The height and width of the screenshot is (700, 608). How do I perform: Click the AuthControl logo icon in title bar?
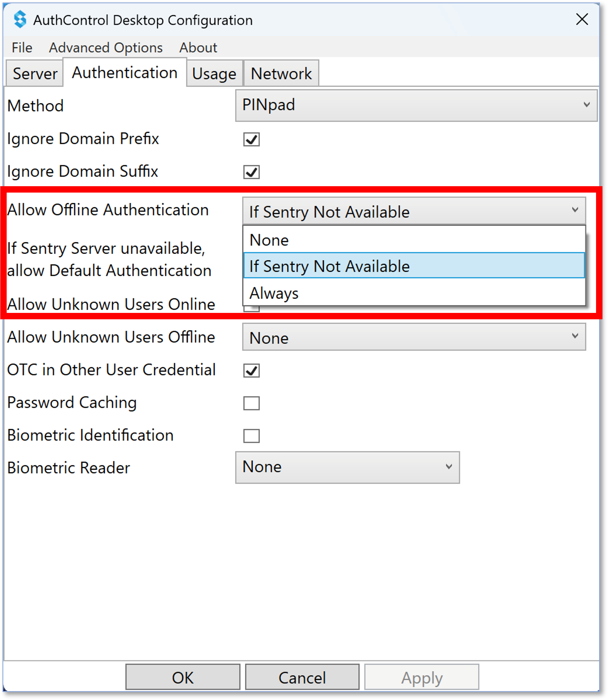click(20, 19)
